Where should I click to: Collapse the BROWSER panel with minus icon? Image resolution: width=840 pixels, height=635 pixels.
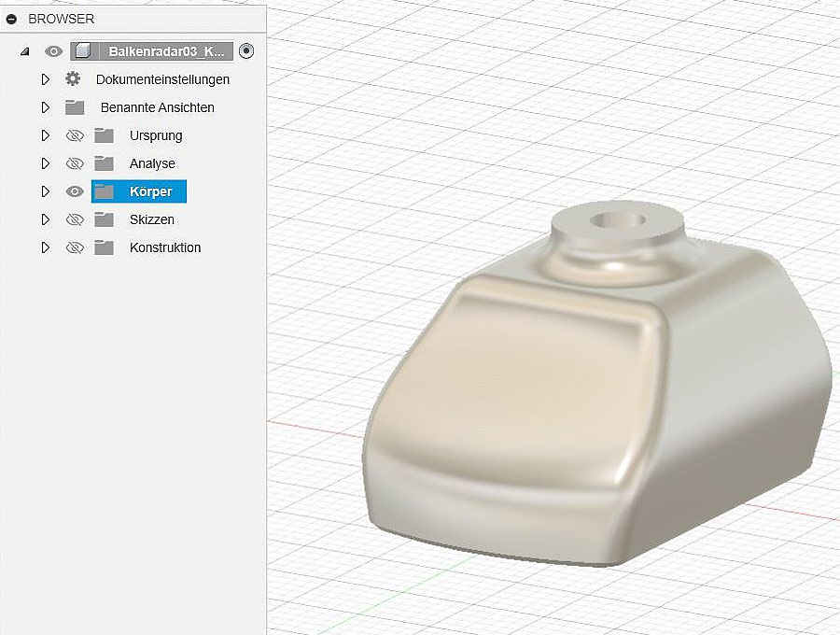pos(11,20)
